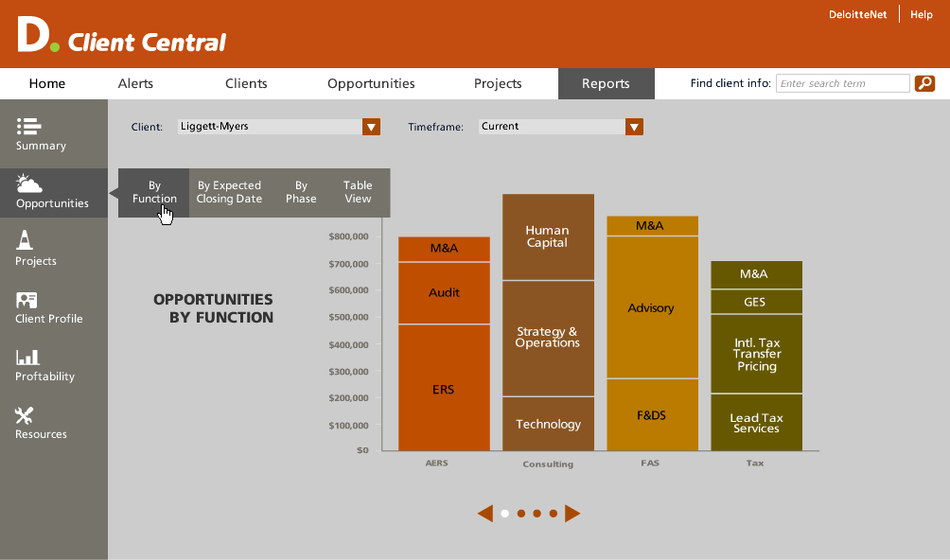Click the Opportunities By Function heading
The width and height of the screenshot is (950, 560).
click(213, 308)
